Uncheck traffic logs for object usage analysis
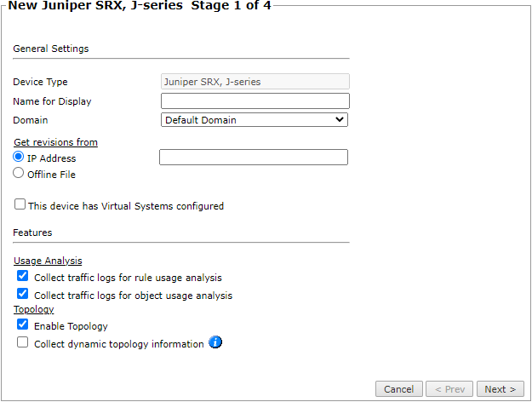The width and height of the screenshot is (532, 402). 23,295
